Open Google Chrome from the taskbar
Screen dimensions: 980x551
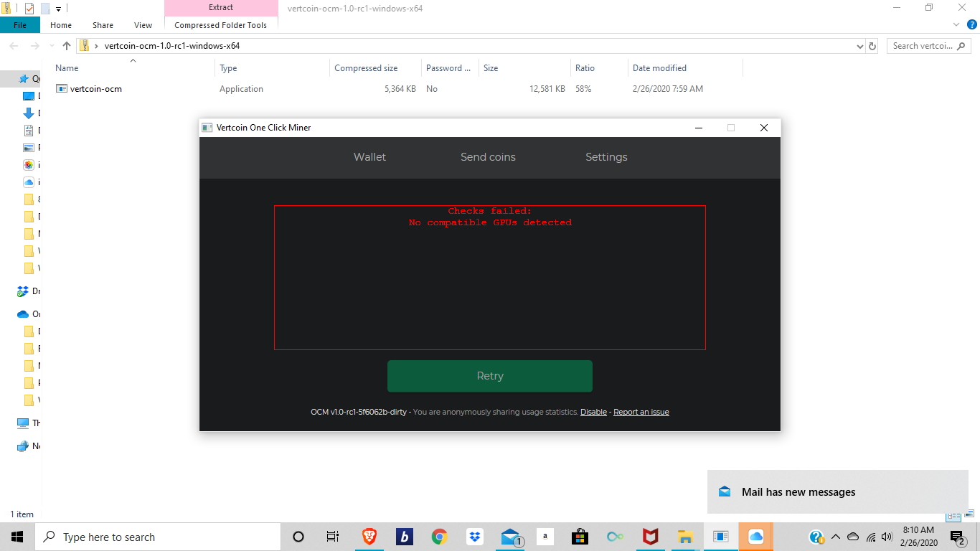tap(439, 536)
